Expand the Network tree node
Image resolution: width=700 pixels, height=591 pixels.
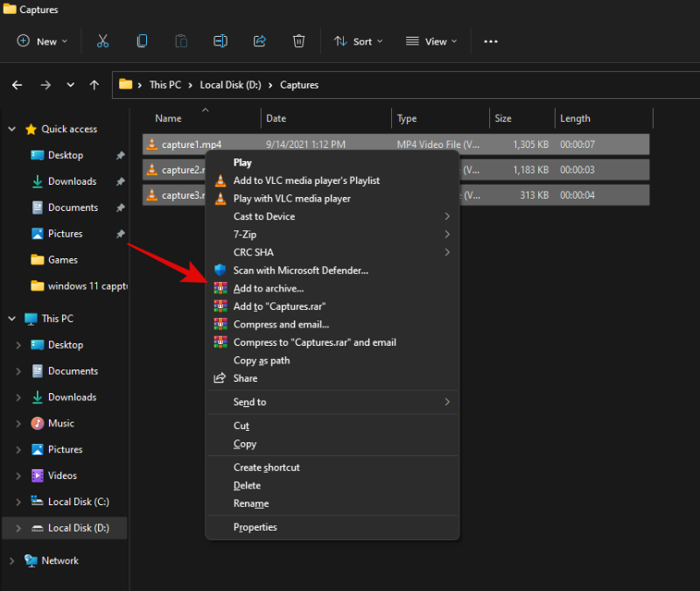coord(12,560)
